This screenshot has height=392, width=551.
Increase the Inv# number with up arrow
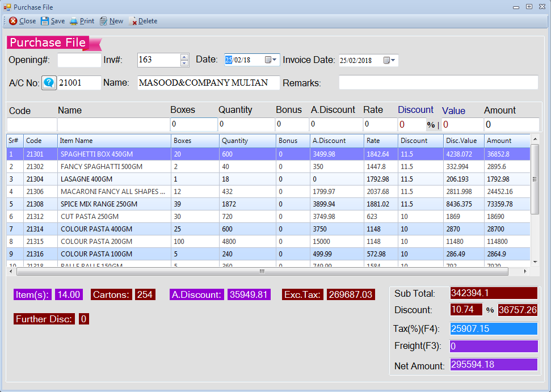tap(184, 57)
